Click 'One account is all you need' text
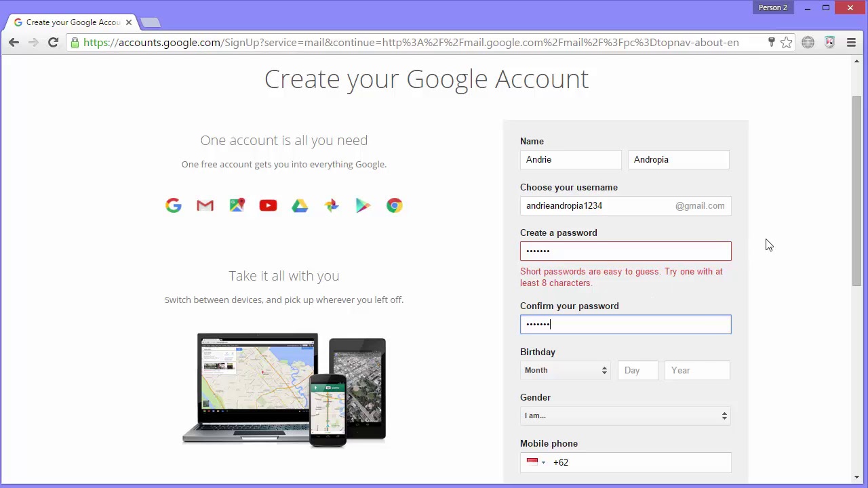 (284, 140)
